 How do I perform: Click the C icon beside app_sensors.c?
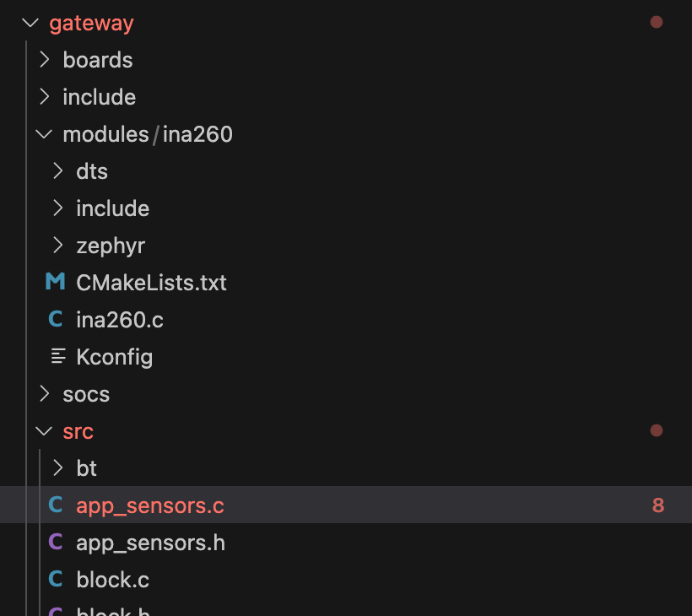click(56, 505)
